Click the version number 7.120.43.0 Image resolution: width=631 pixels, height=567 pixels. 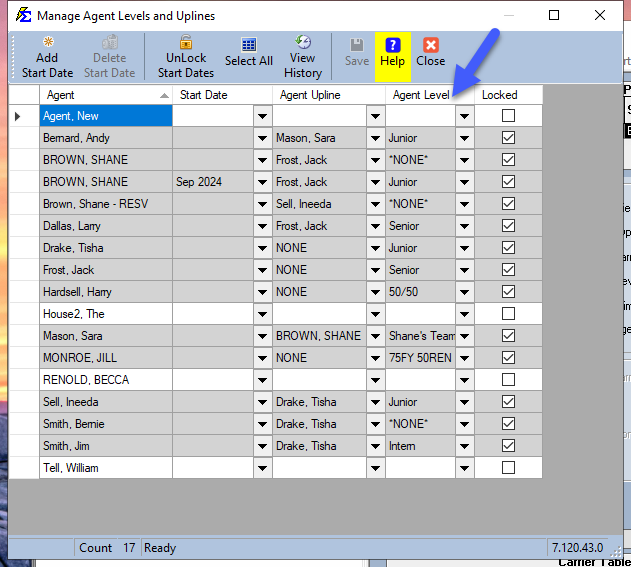(x=577, y=548)
